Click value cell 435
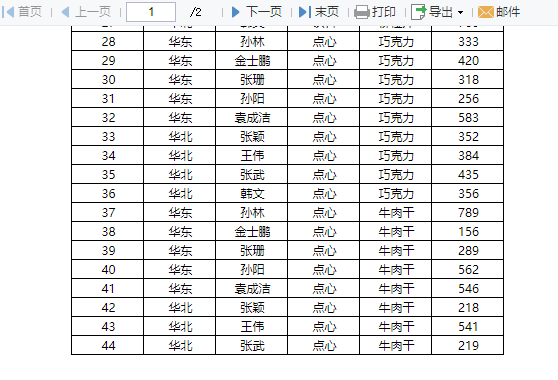The image size is (558, 380). 467,174
